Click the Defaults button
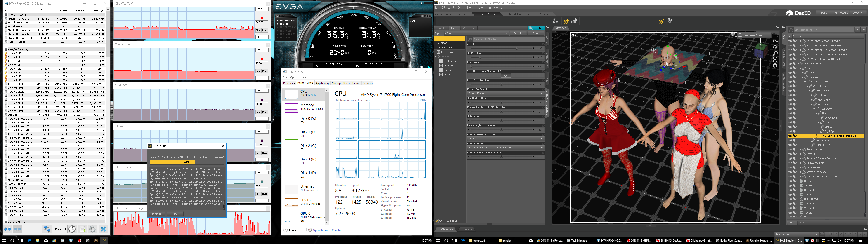The width and height of the screenshot is (868, 244). tap(518, 33)
